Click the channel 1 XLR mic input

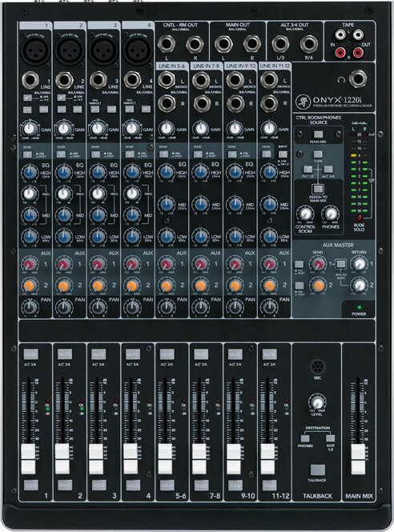point(35,50)
